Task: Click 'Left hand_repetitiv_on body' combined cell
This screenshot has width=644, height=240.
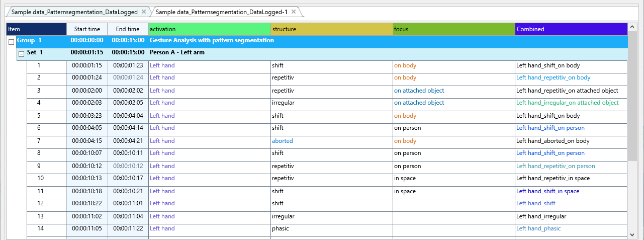Action: (x=554, y=78)
